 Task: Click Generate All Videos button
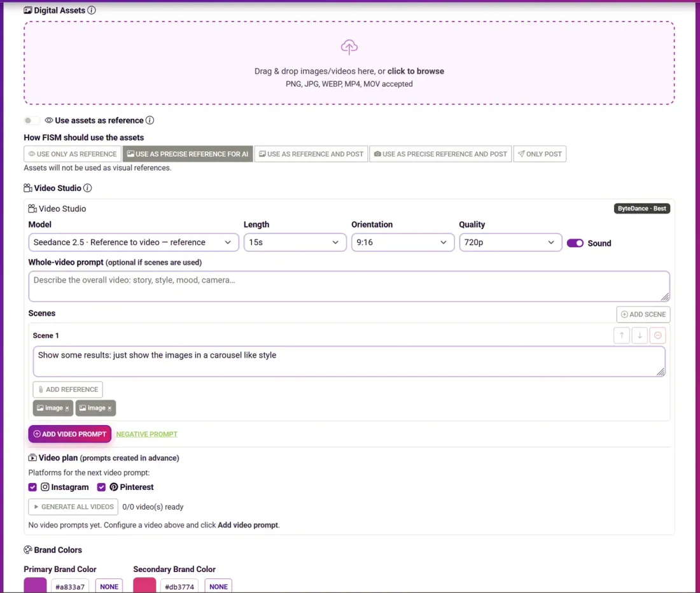[x=73, y=507]
